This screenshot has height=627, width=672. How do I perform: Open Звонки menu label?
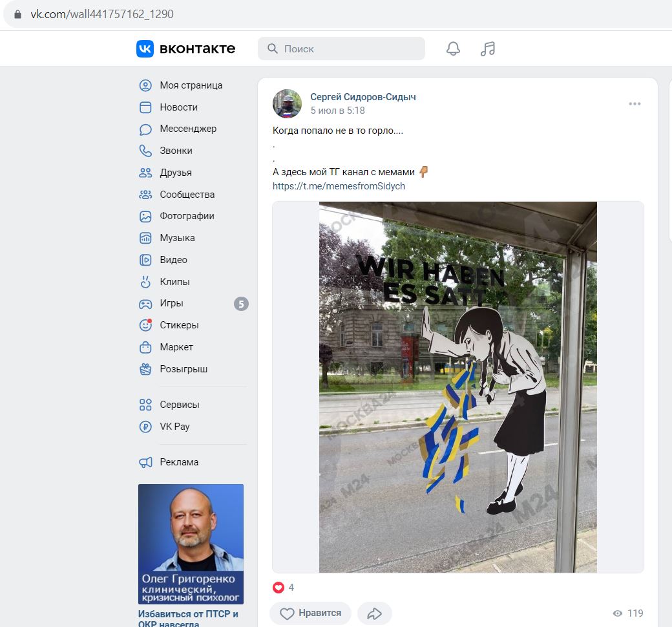(176, 151)
